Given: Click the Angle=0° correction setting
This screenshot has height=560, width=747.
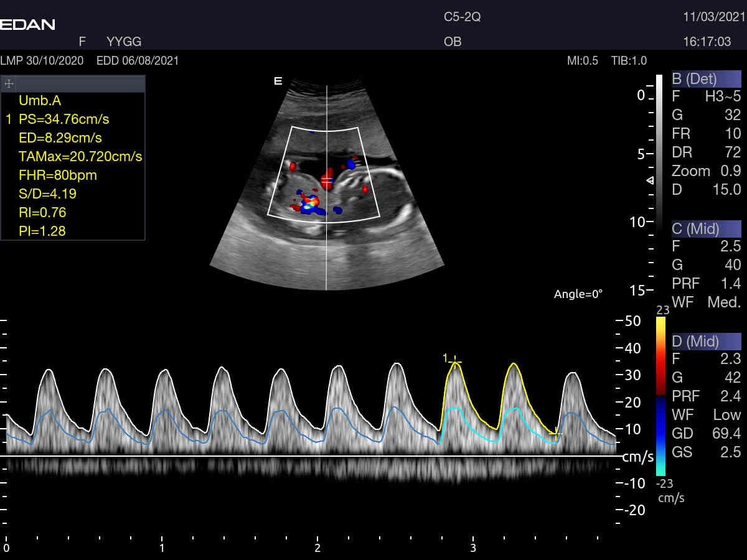Looking at the screenshot, I should click(x=578, y=294).
